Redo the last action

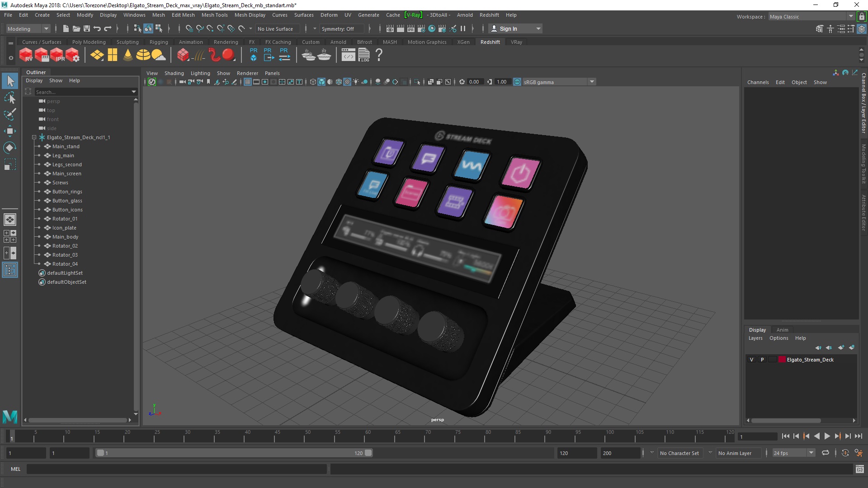108,28
